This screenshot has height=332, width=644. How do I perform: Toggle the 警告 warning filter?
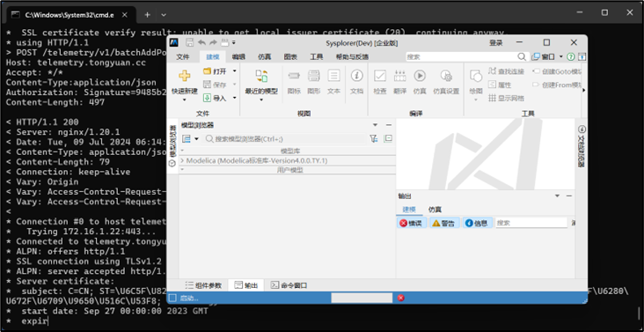coord(444,223)
